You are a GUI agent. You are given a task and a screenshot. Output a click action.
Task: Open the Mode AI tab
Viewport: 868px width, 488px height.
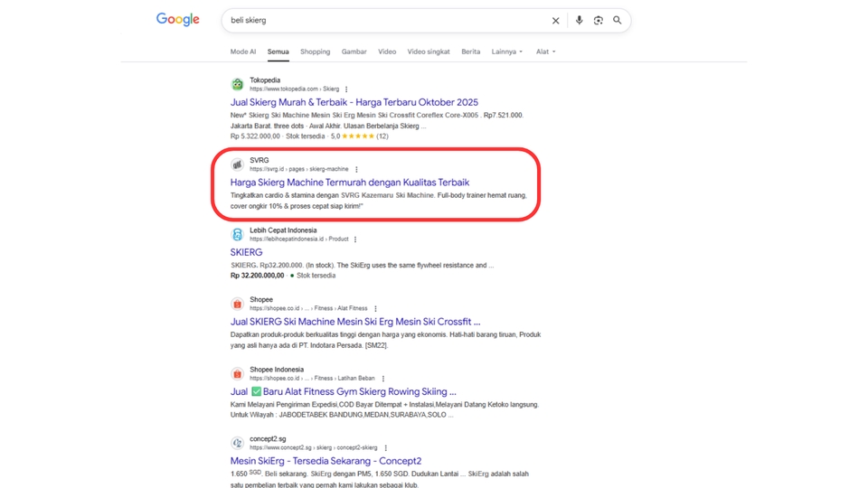(242, 52)
